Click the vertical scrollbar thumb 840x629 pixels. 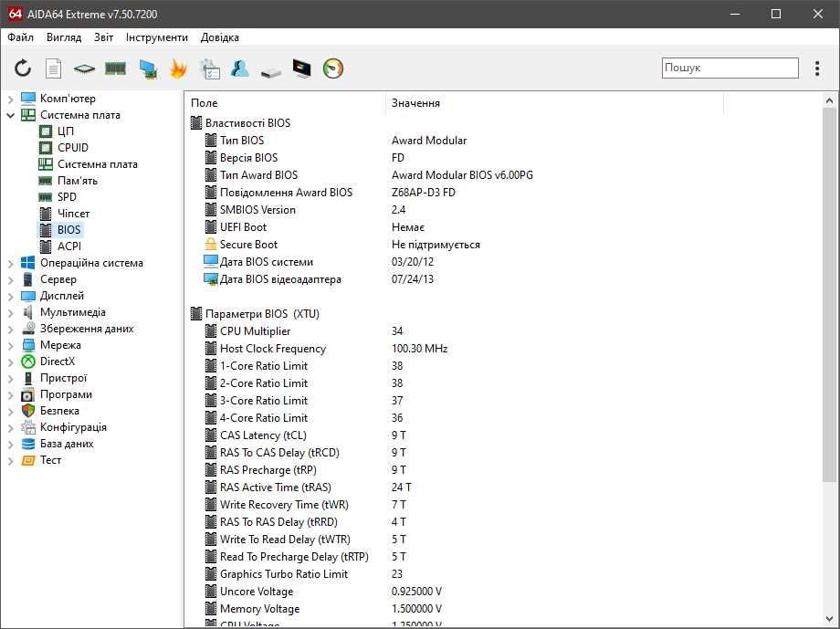tap(829, 295)
